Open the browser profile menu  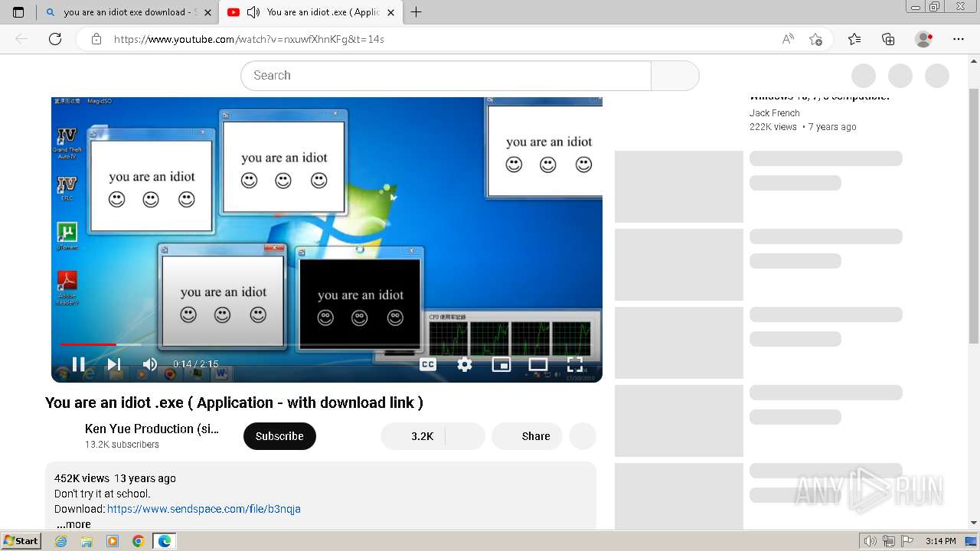coord(924,39)
